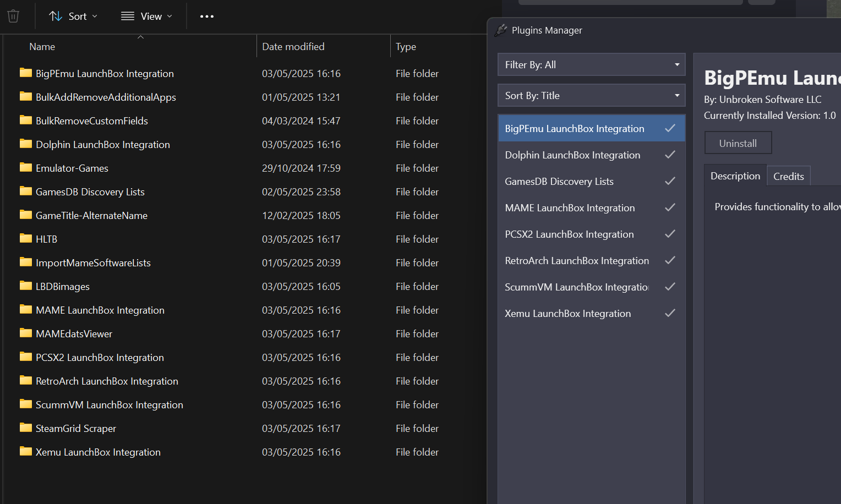Click the installed checkmark beside Xemu plugin
Screen dimensions: 841x504
coord(670,313)
